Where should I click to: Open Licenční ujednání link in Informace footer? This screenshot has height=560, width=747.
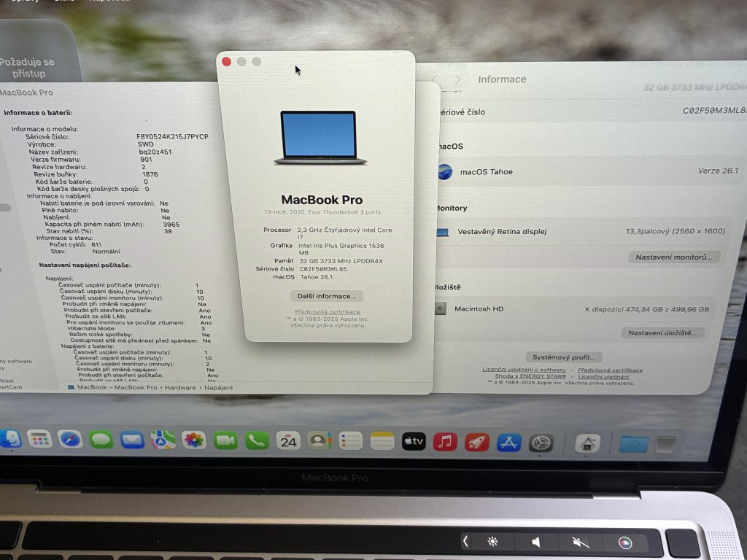(x=603, y=377)
